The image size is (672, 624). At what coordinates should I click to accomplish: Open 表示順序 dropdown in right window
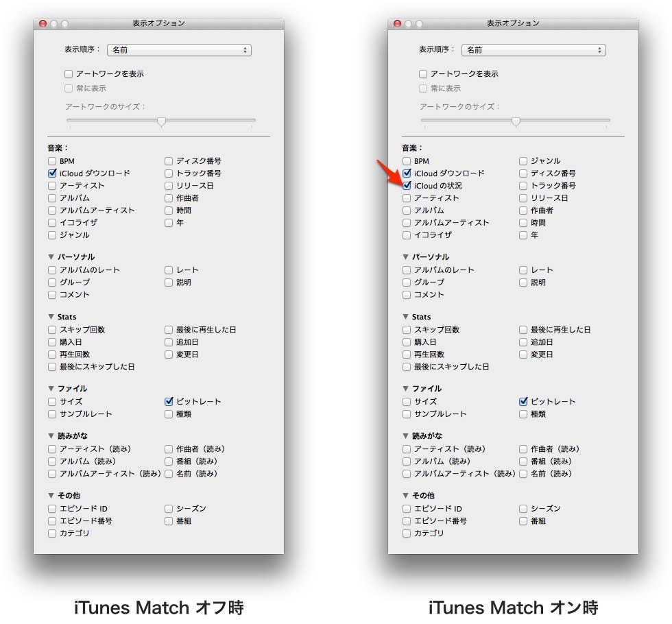(533, 49)
